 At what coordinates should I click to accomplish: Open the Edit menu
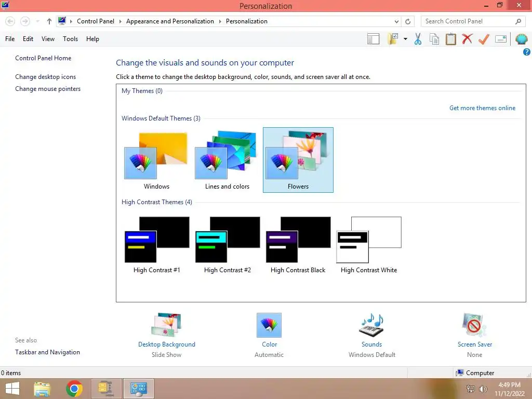tap(28, 39)
